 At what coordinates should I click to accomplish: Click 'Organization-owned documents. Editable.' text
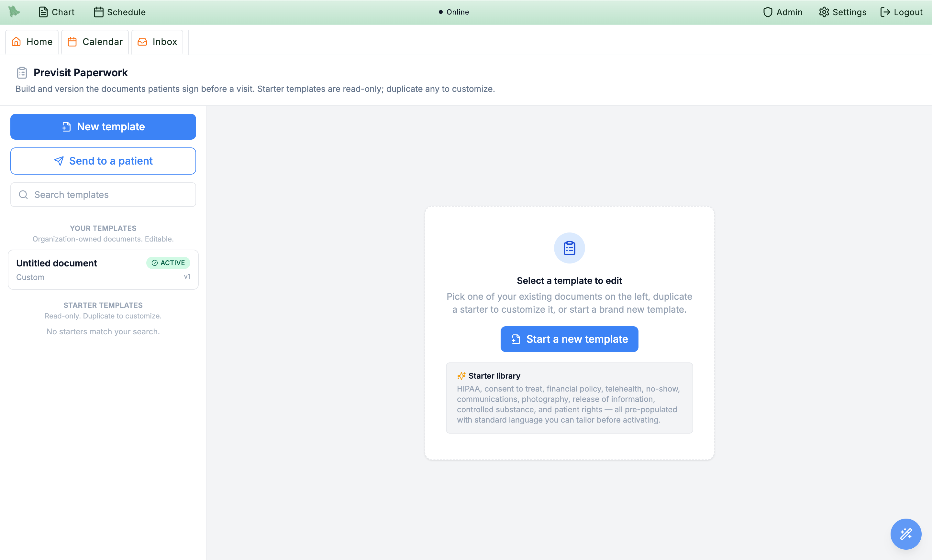[103, 239]
